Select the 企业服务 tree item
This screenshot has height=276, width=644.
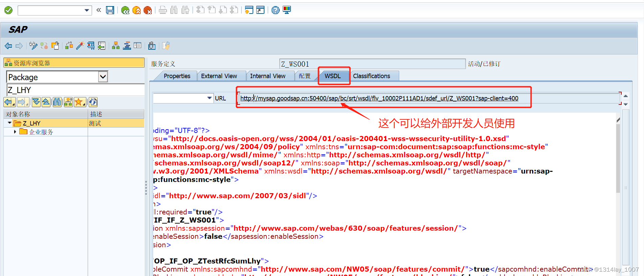tap(41, 132)
